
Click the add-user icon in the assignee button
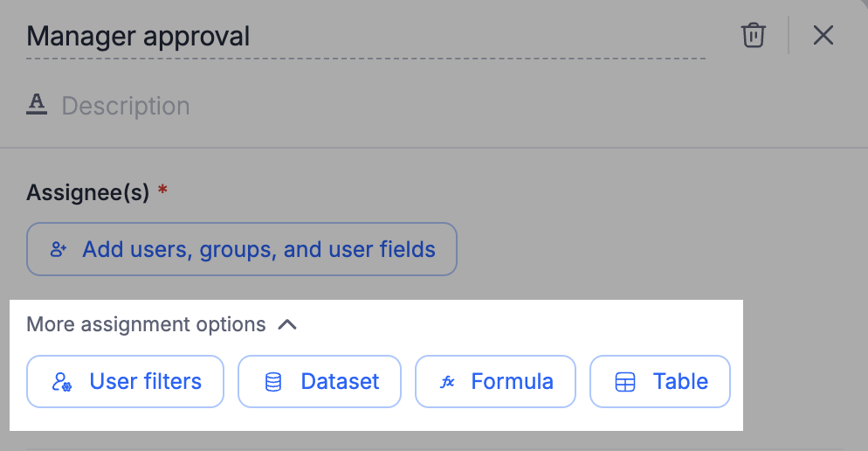pyautogui.click(x=59, y=250)
